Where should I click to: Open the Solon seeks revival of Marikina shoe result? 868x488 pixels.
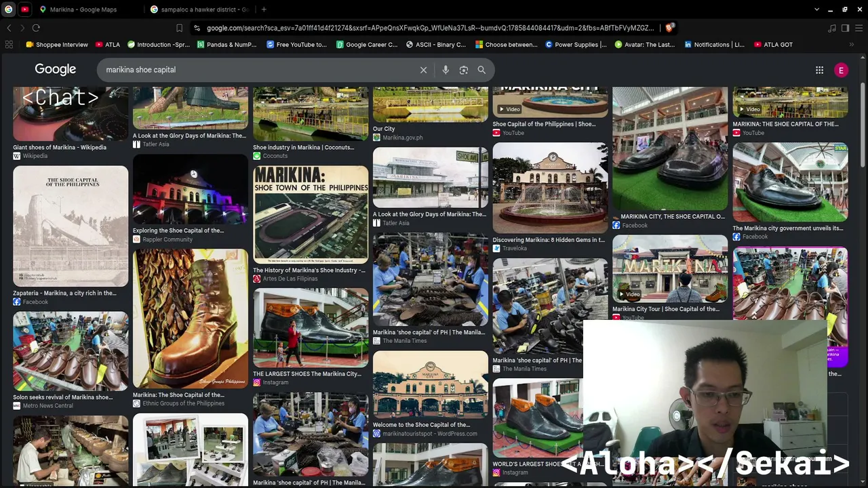tap(63, 397)
